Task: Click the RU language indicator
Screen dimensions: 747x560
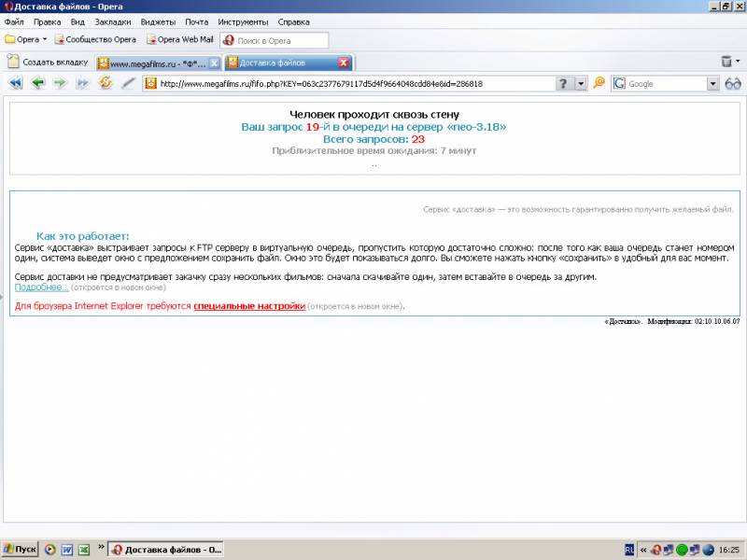Action: pyautogui.click(x=629, y=550)
